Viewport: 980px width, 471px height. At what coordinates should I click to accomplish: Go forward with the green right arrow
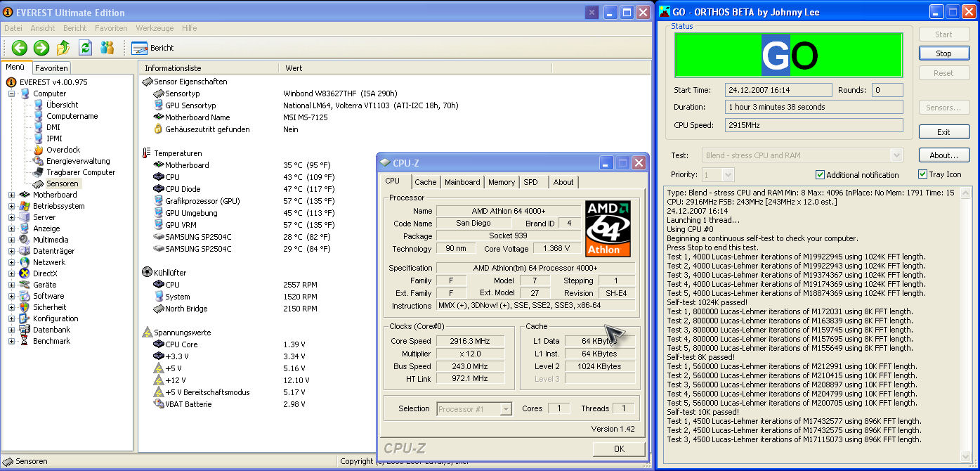41,48
